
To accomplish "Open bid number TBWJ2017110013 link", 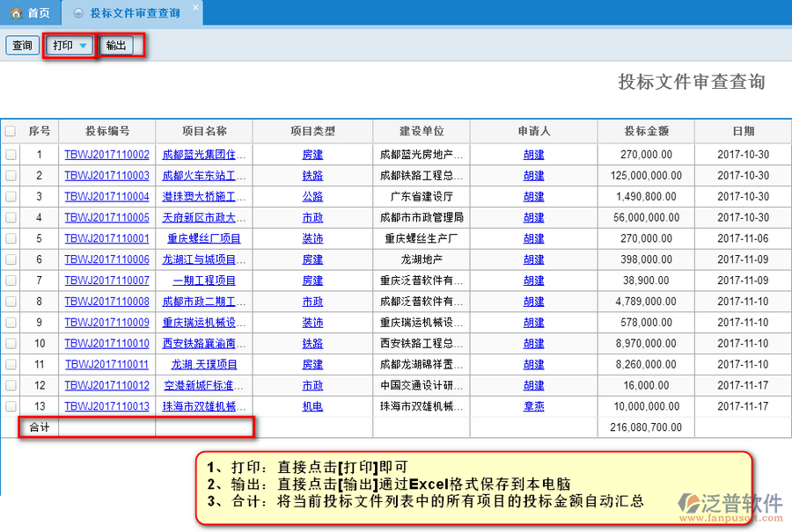I will point(106,406).
